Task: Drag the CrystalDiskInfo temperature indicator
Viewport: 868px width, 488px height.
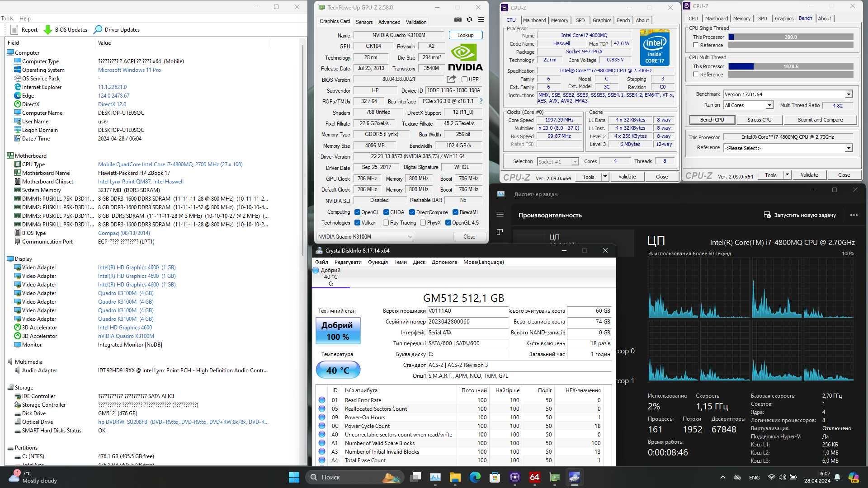Action: pyautogui.click(x=337, y=370)
